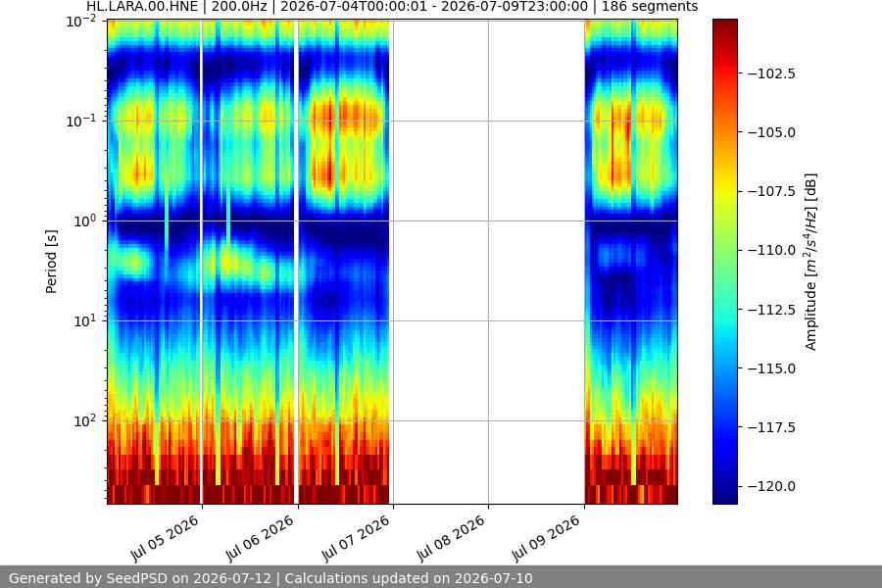Click the −115.0 colorbar tick label
The image size is (882, 588).
tap(771, 368)
